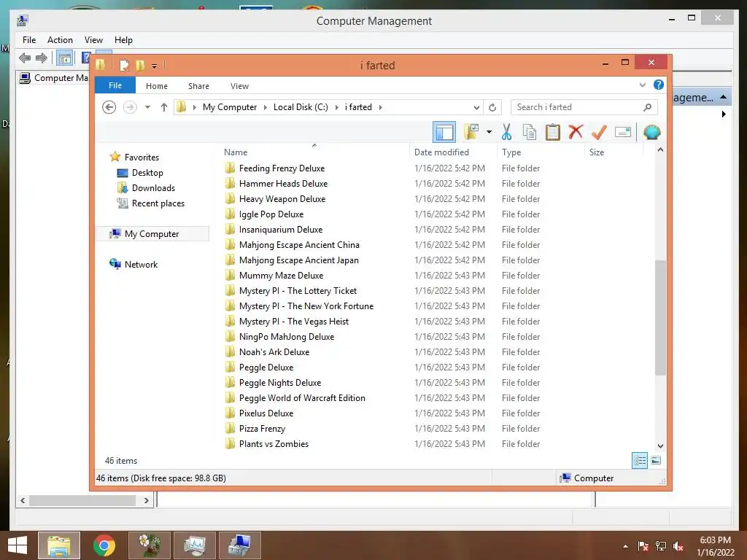747x560 pixels.
Task: Select the Plants vs Zombies folder
Action: tap(274, 444)
